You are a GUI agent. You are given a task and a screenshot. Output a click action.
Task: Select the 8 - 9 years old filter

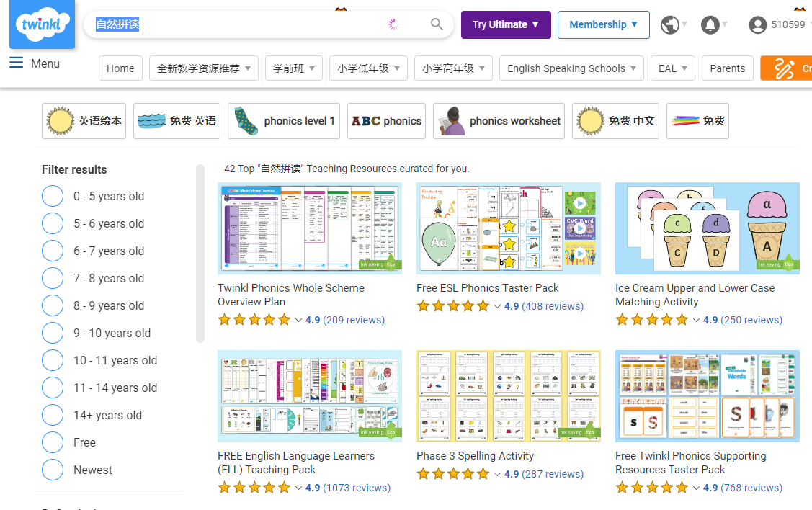coord(53,305)
